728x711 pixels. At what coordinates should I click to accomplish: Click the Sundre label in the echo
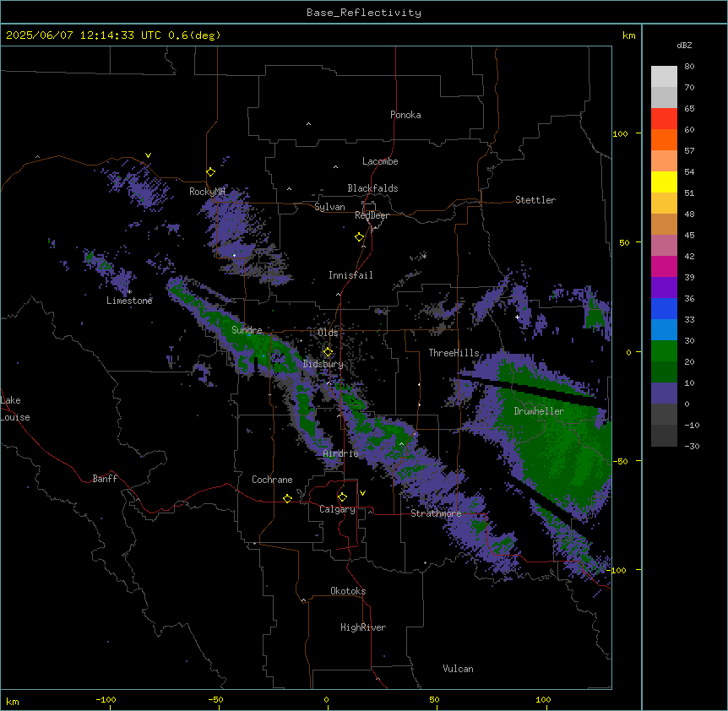point(247,330)
